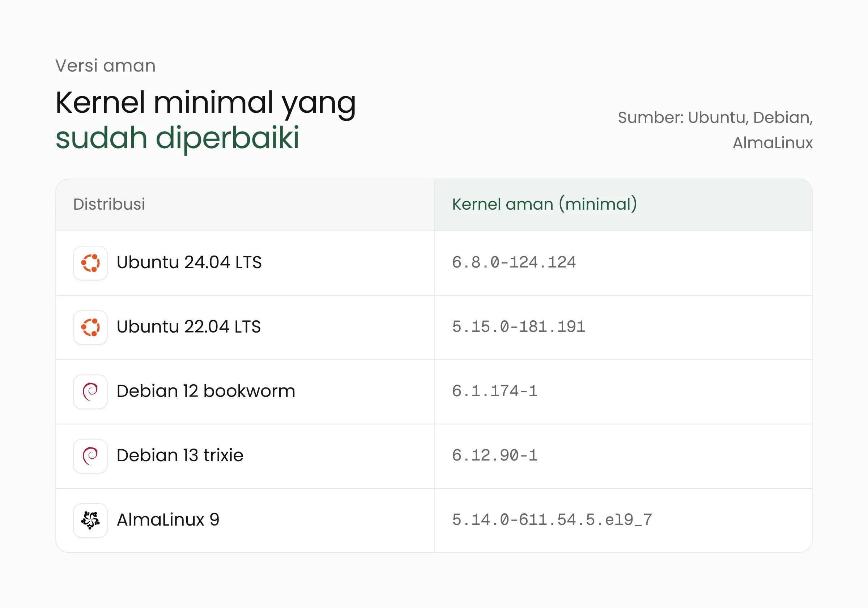Click kernel version 5.15.0-181.191
The image size is (868, 608).
(518, 327)
